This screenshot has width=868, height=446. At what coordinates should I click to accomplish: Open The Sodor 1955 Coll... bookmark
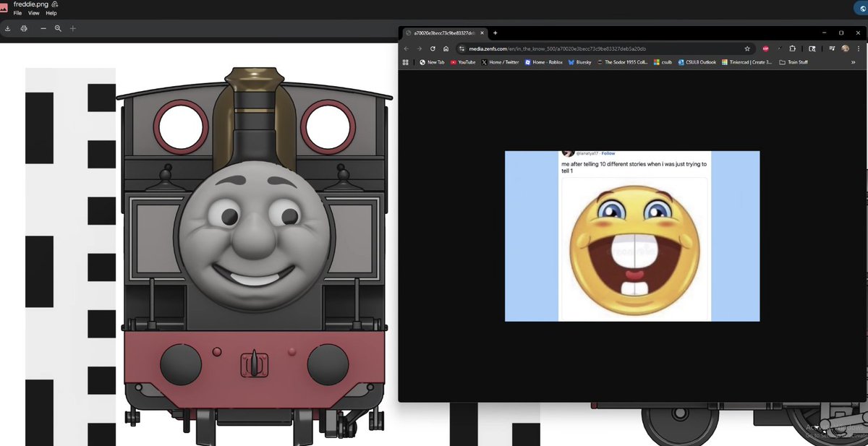pyautogui.click(x=622, y=62)
